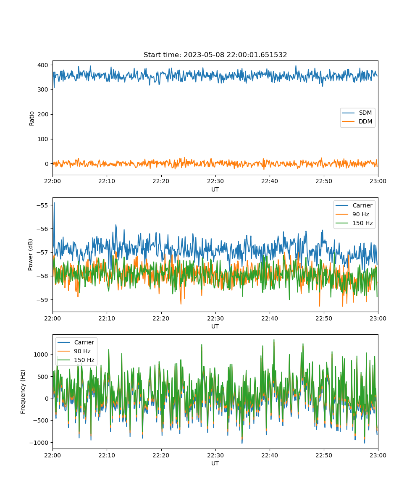The height and width of the screenshot is (504, 420).
Task: Select Carrier in the Power plot legend
Action: [362, 205]
